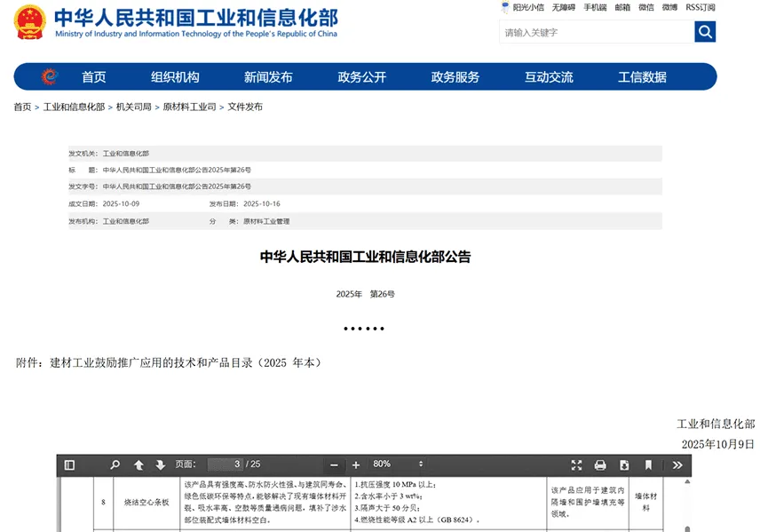
Task: Click the keyword search input field
Action: click(596, 32)
